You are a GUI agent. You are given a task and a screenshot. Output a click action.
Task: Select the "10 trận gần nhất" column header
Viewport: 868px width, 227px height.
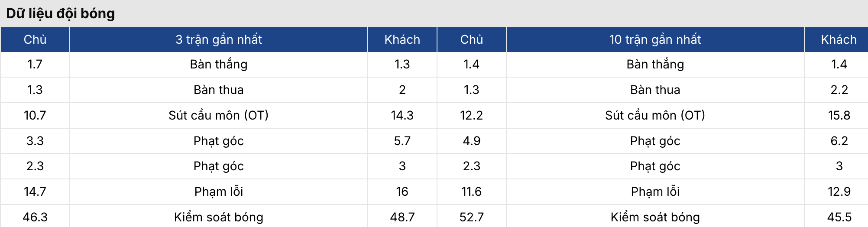[655, 39]
